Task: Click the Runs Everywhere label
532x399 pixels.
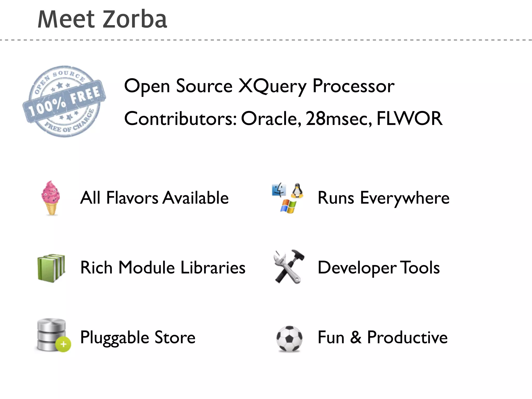Action: (x=384, y=198)
